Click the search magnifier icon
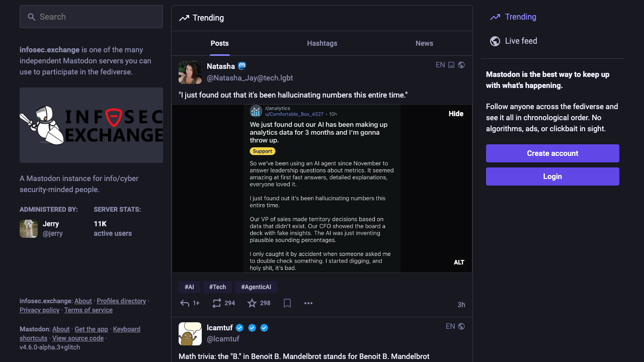Viewport: 644px width, 362px height. coord(31,17)
